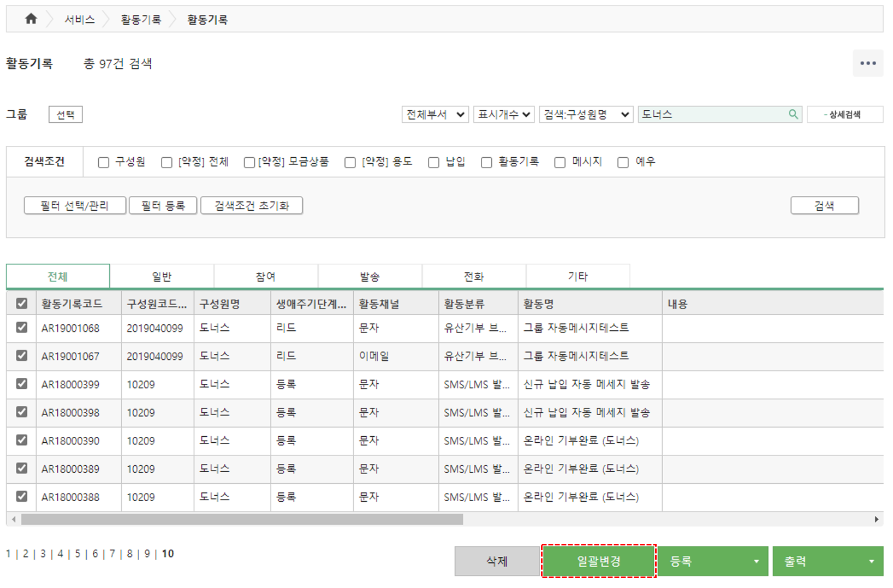This screenshot has width=893, height=588.
Task: Toggle 예우 checkbox
Action: click(x=623, y=163)
